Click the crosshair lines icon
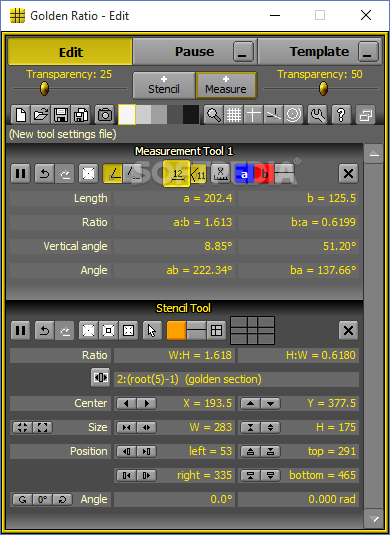This screenshot has height=535, width=390. tap(253, 115)
